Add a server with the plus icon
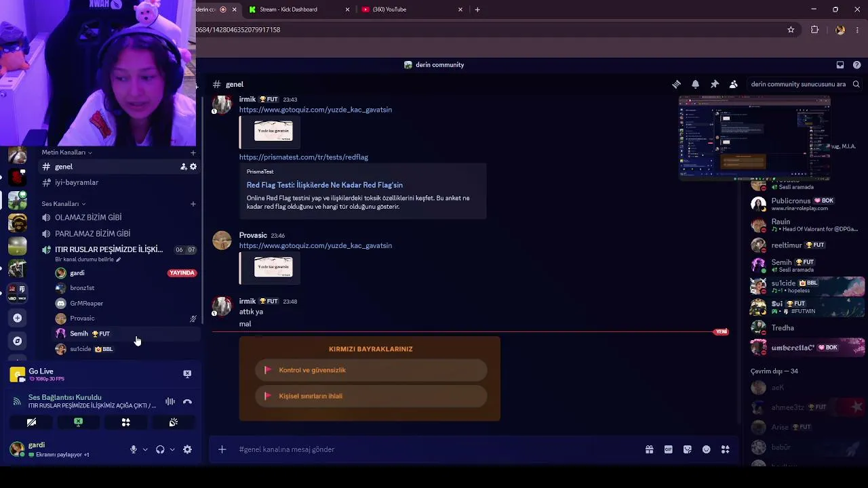The image size is (868, 488). [x=18, y=318]
